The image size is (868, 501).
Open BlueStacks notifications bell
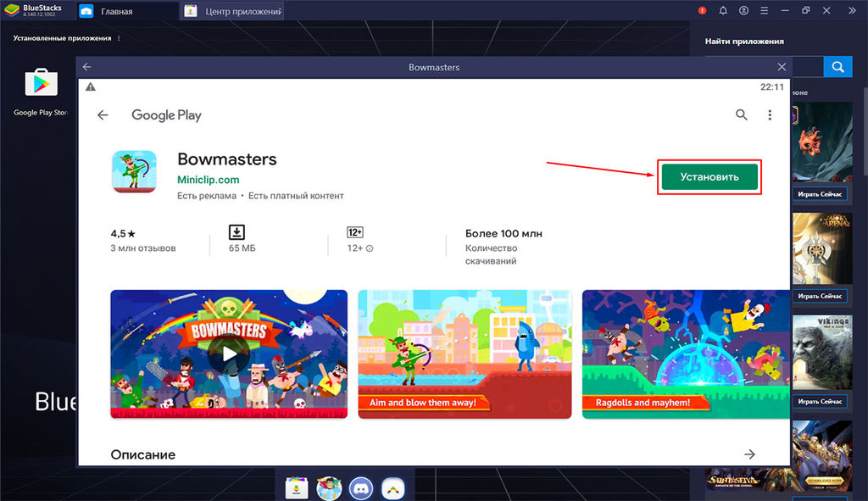point(723,10)
